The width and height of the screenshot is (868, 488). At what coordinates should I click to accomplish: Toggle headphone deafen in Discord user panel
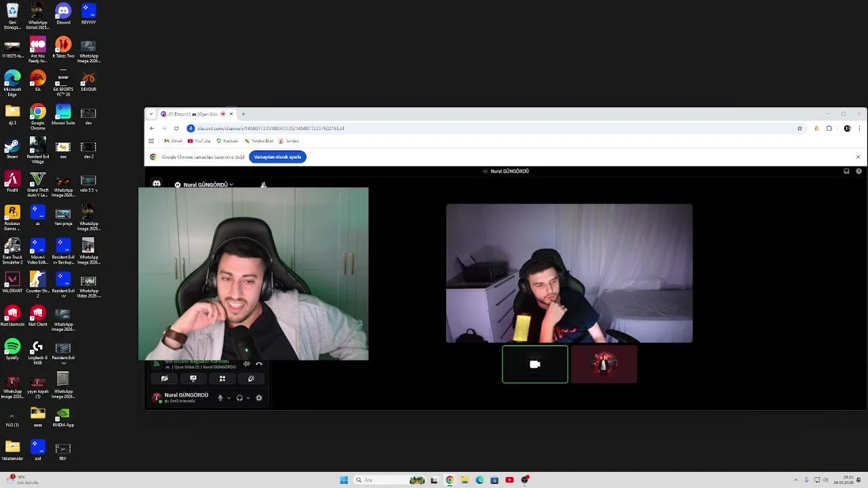(x=239, y=398)
